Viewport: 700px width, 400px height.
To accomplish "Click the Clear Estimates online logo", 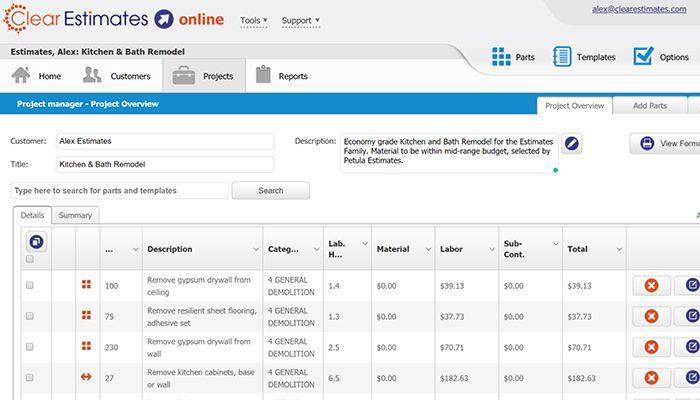I will (x=113, y=19).
